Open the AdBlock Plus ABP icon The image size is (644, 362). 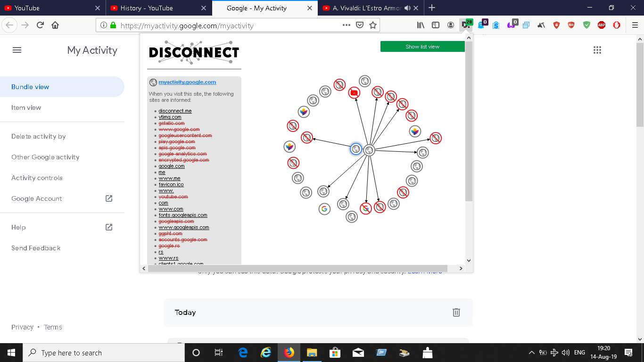pos(602,25)
